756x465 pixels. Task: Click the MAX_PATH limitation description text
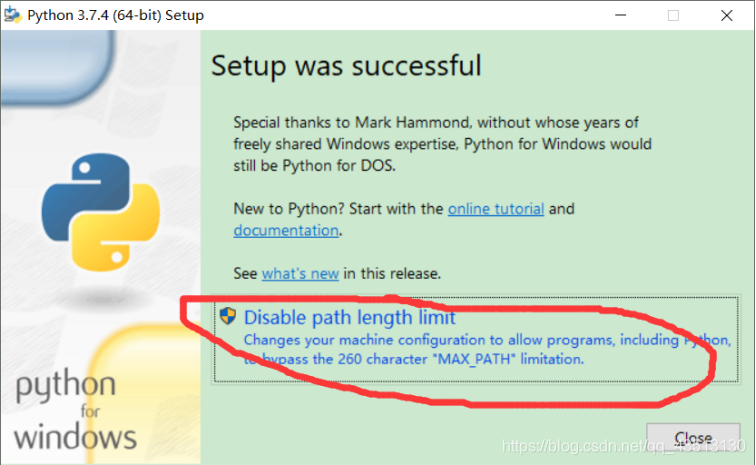(x=487, y=350)
